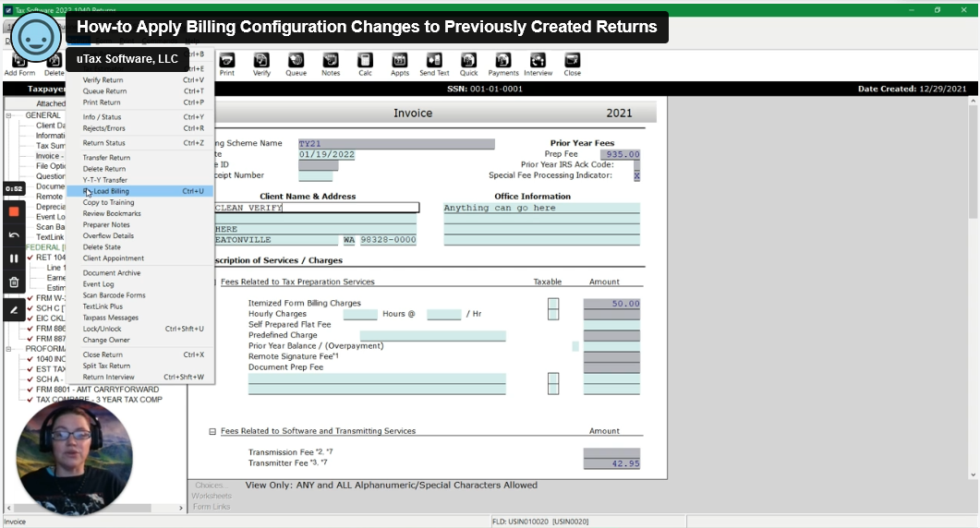Click the Quick toolbar icon
The image size is (980, 528).
click(x=468, y=65)
